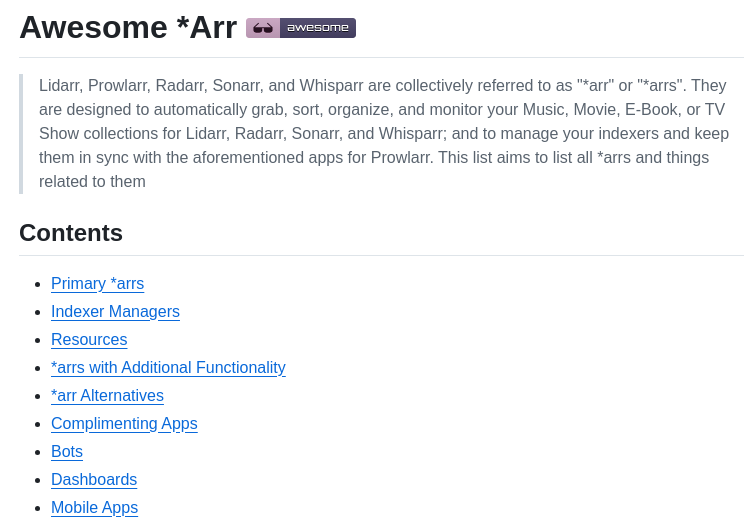Image resolution: width=744 pixels, height=527 pixels.
Task: Open the Resources contents link
Action: [89, 340]
